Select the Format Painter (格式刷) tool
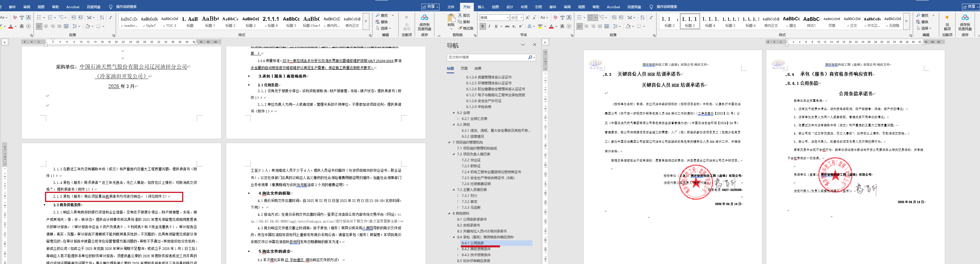 pos(466,28)
